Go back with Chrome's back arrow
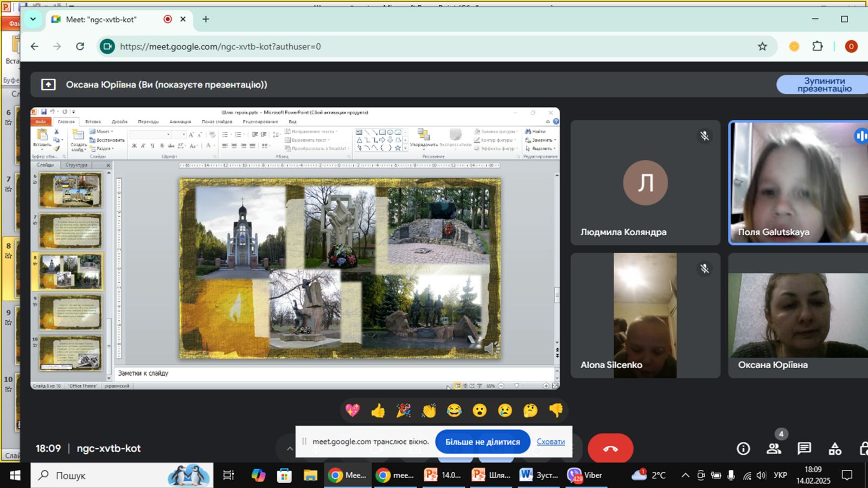Screen dimensions: 868x488 [35, 47]
